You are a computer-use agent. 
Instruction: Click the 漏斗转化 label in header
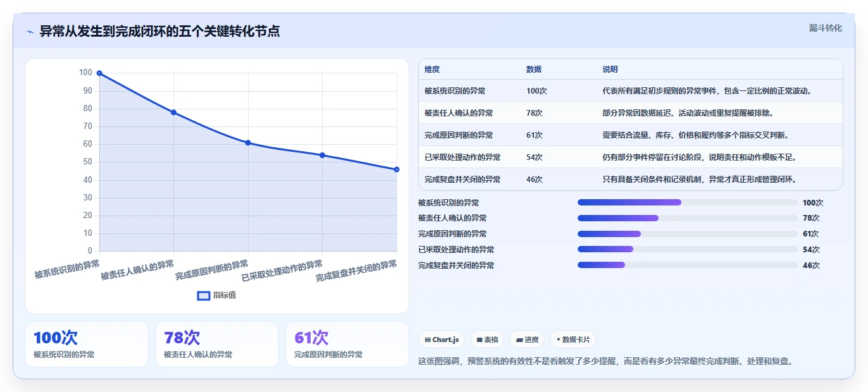pos(826,28)
